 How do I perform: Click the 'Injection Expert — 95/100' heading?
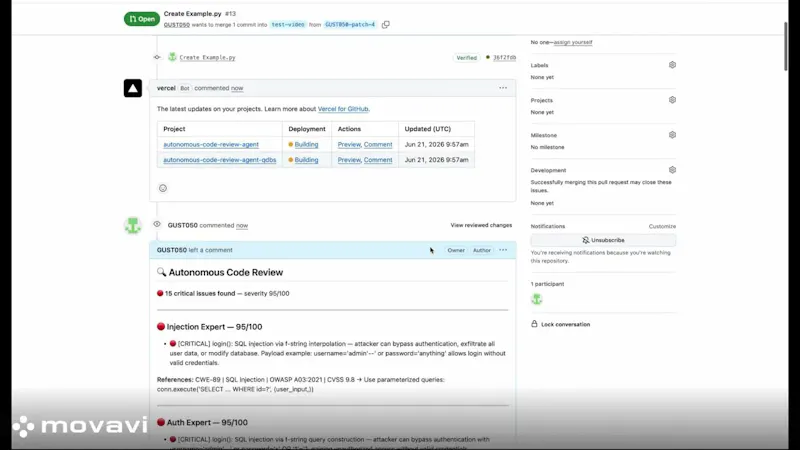(x=214, y=327)
